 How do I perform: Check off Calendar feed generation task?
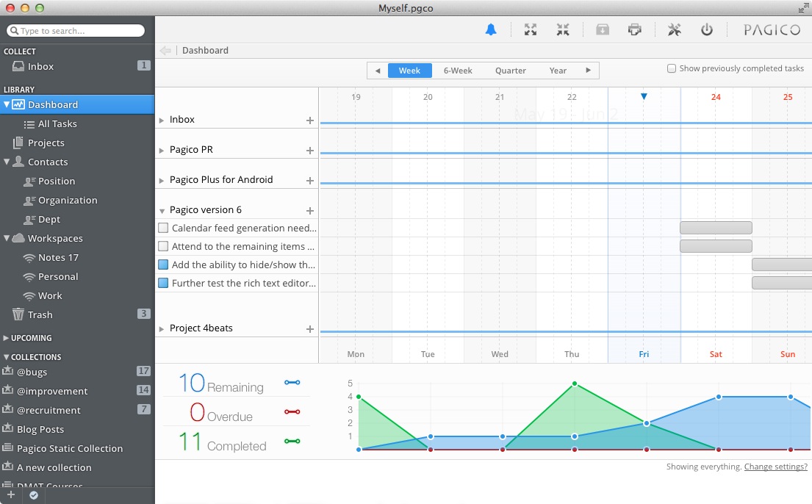coord(163,228)
